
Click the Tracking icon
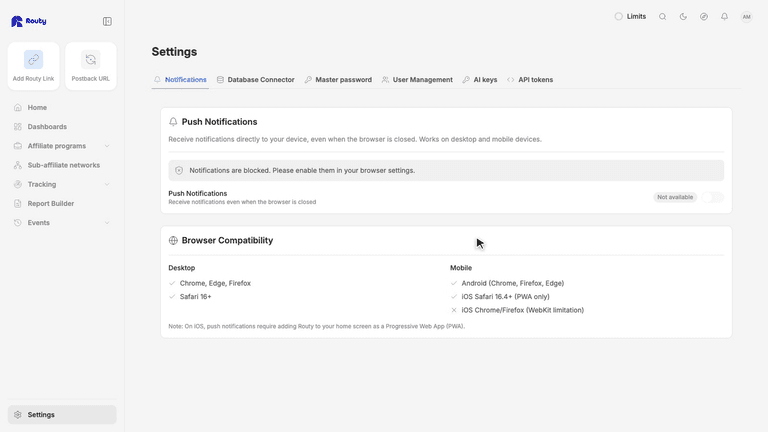tap(18, 184)
